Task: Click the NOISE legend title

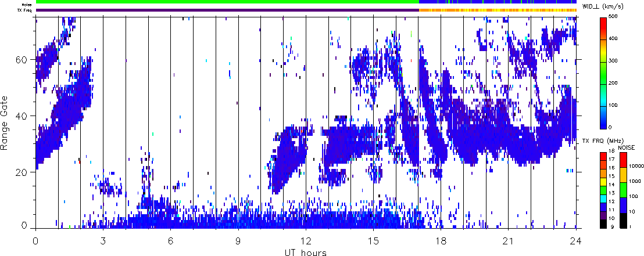Action: tap(627, 148)
